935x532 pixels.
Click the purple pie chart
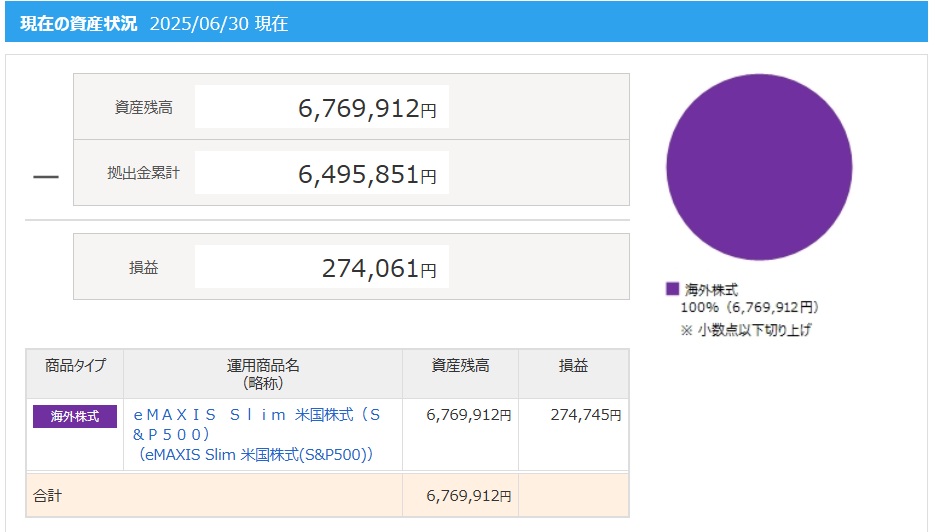coord(759,167)
